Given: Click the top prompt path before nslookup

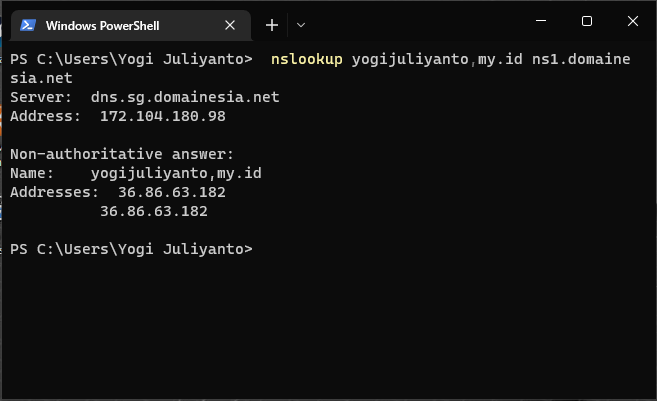Looking at the screenshot, I should [131, 60].
